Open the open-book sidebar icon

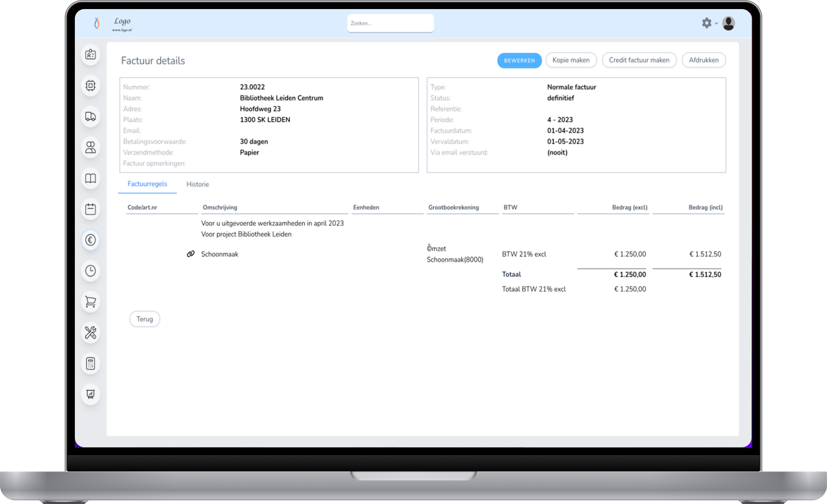click(x=90, y=178)
